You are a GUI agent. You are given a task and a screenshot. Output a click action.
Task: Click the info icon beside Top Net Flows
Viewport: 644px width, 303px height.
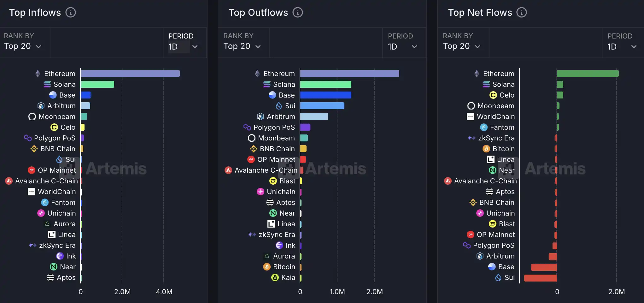tap(522, 12)
